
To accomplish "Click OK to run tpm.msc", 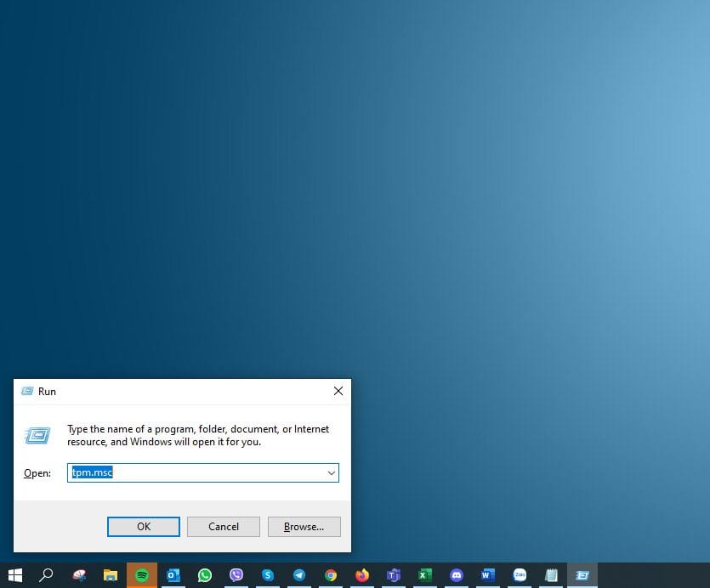I will (x=144, y=527).
